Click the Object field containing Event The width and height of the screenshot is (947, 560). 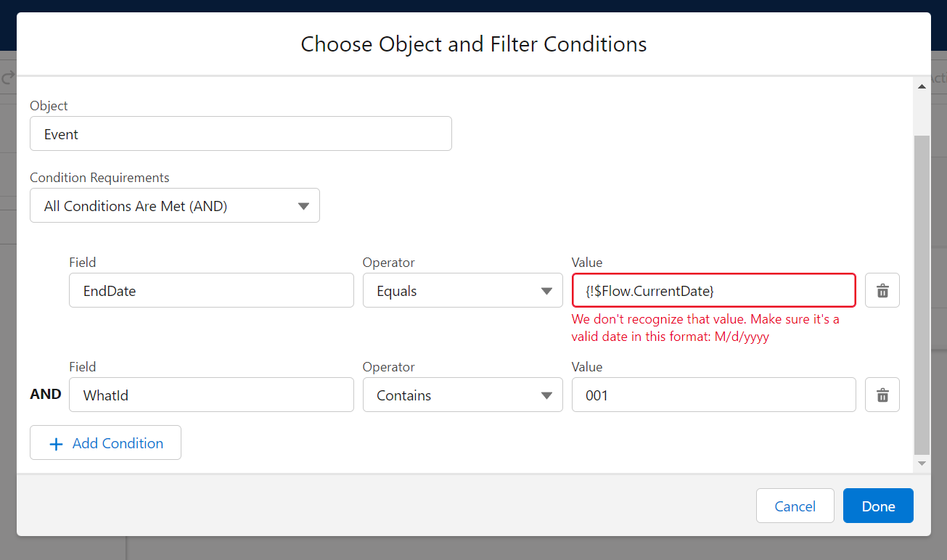pos(240,134)
